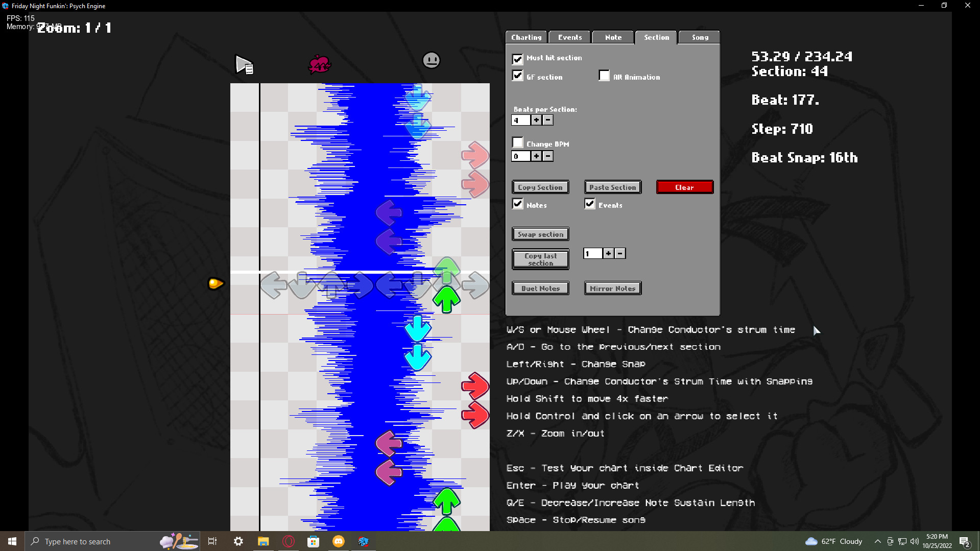
Task: Open Settings from the taskbar
Action: click(x=238, y=541)
